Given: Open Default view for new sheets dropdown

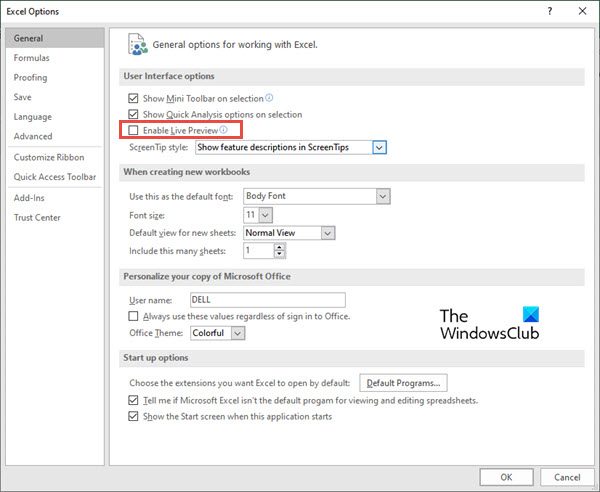Looking at the screenshot, I should point(328,233).
